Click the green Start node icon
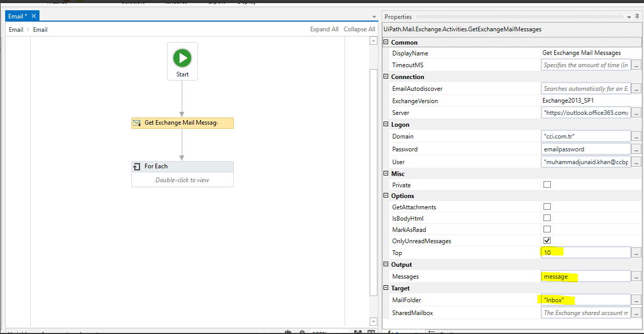The height and width of the screenshot is (334, 644). [182, 58]
